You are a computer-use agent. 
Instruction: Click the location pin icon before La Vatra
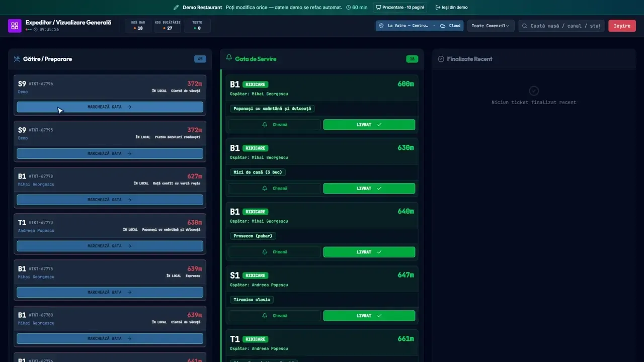(x=381, y=26)
